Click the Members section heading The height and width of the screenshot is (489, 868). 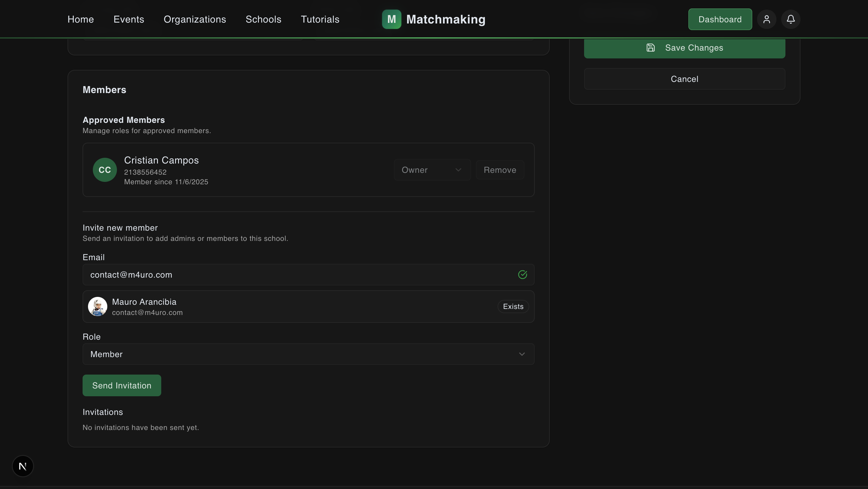click(105, 90)
